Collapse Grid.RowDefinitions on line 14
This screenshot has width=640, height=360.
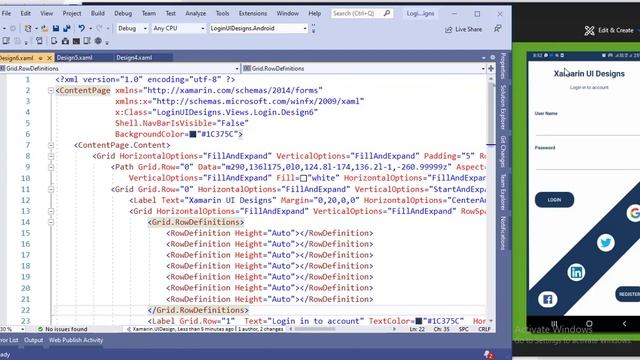coord(51,222)
